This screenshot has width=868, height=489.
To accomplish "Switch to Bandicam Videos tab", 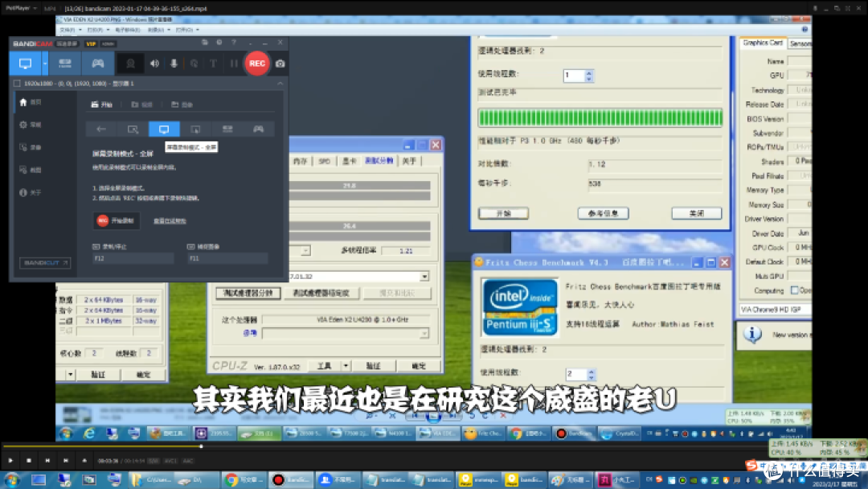I will click(x=141, y=105).
